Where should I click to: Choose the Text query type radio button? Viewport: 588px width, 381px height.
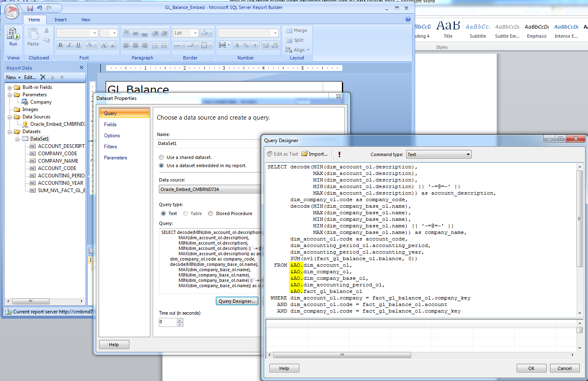pyautogui.click(x=163, y=213)
